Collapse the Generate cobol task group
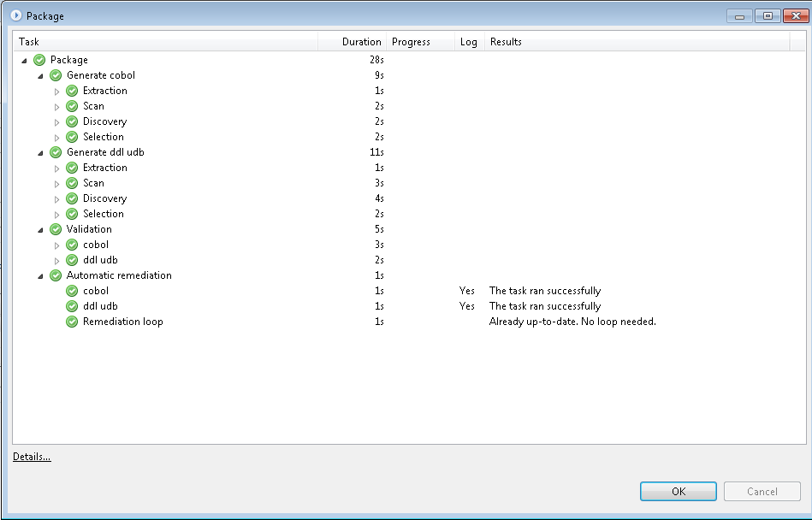812x520 pixels. 40,76
